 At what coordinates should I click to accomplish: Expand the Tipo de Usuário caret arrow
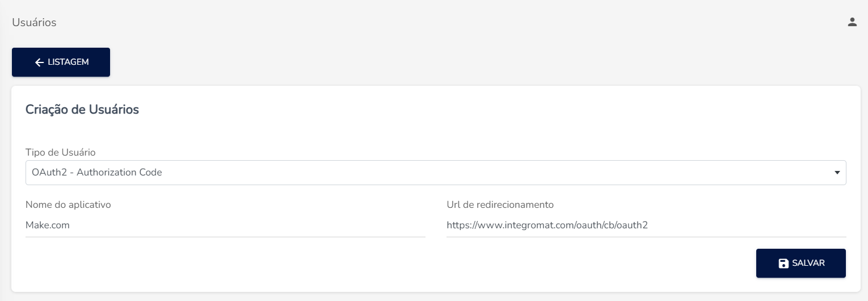click(837, 173)
